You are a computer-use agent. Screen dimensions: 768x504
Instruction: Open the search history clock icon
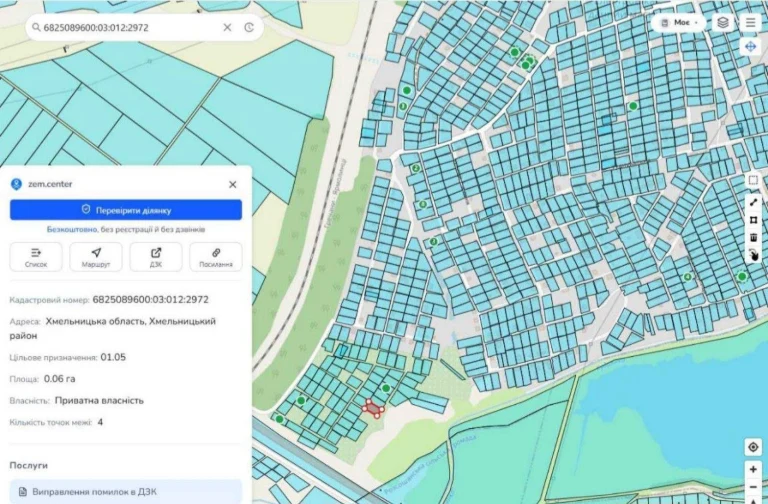point(249,27)
